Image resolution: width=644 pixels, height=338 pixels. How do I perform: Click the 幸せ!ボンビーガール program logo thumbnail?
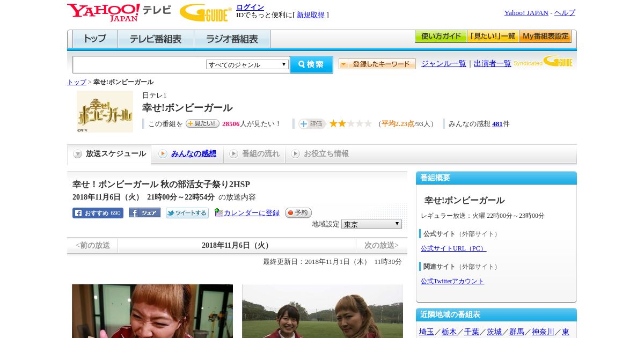tap(105, 112)
